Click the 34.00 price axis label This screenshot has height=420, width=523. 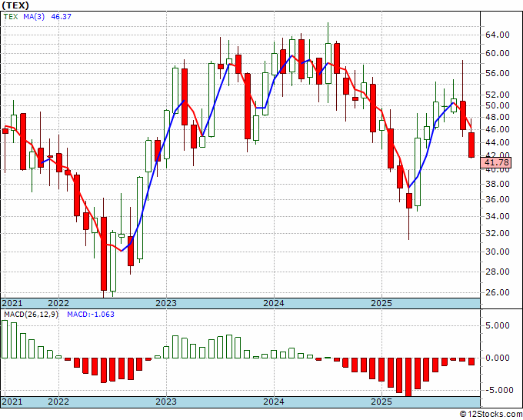coord(497,216)
